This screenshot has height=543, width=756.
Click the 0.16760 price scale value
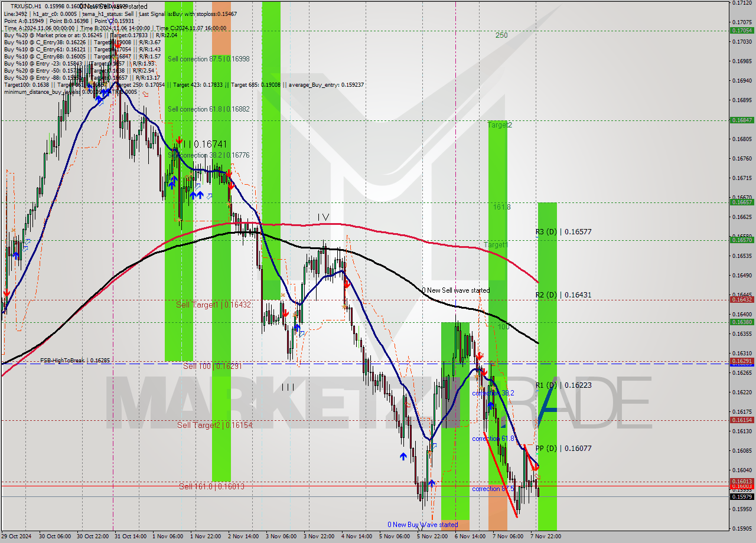pyautogui.click(x=742, y=158)
